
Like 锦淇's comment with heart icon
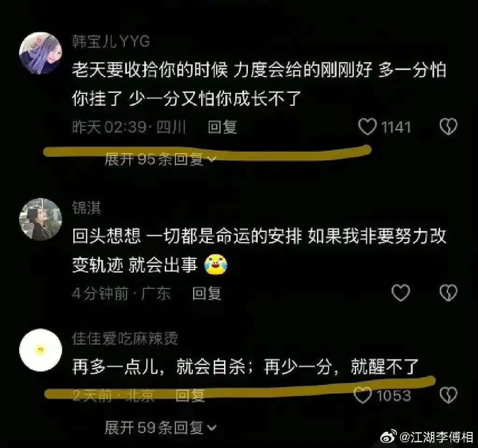coord(401,293)
